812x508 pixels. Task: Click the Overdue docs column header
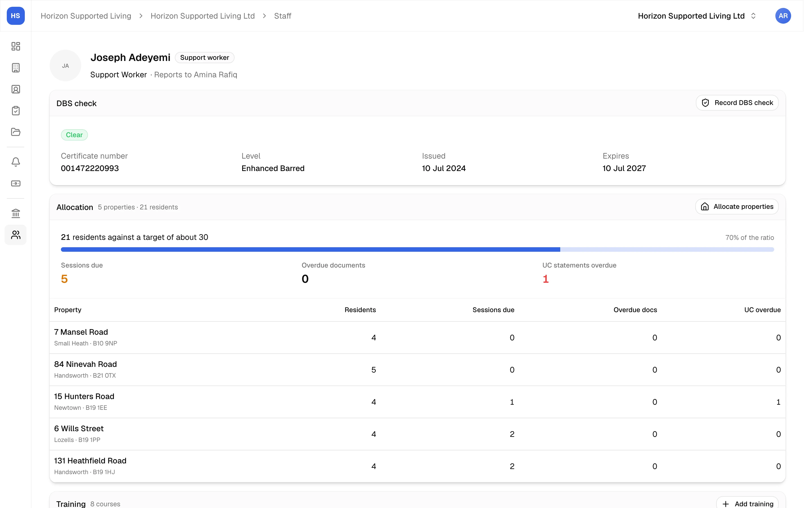pyautogui.click(x=635, y=310)
